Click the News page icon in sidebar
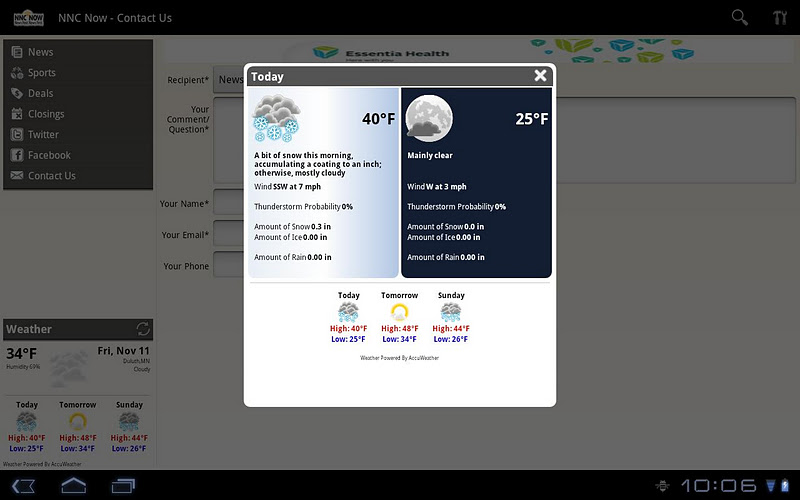The height and width of the screenshot is (500, 800). [17, 52]
